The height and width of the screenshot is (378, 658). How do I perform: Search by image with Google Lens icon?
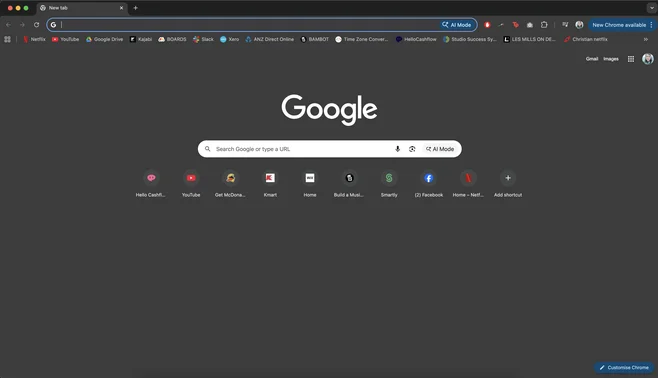tap(412, 149)
